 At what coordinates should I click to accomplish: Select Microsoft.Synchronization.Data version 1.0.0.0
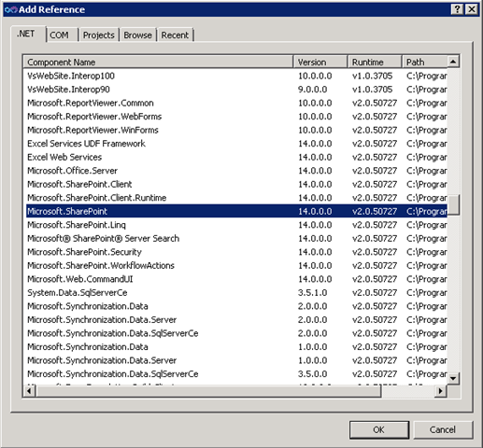pos(236,346)
